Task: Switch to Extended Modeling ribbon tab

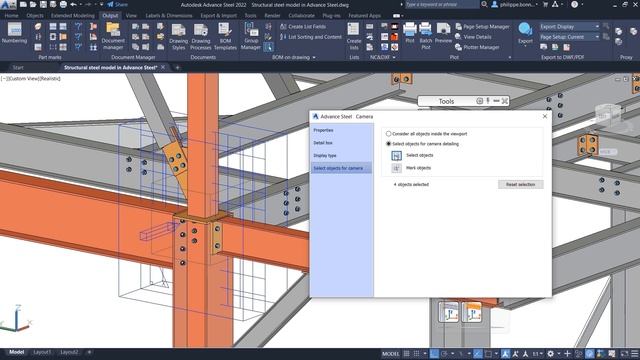Action: click(73, 16)
